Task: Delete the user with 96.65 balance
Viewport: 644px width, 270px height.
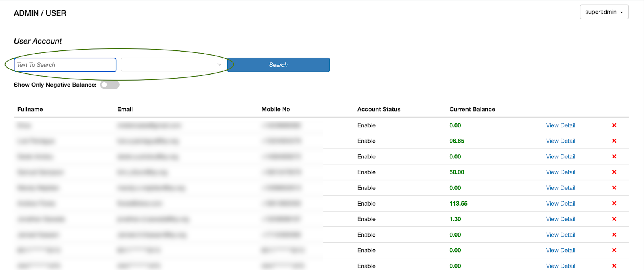Action: point(614,141)
